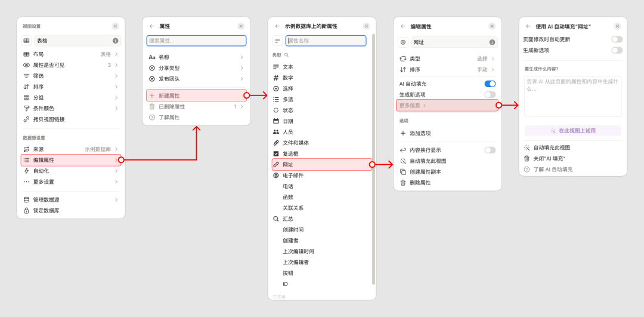Click the 在此视图上试用 button
Viewport: 644px width, 317px height.
[x=572, y=131]
